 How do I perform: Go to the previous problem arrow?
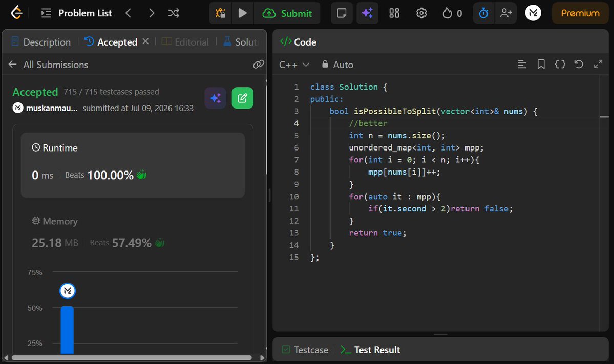click(128, 13)
